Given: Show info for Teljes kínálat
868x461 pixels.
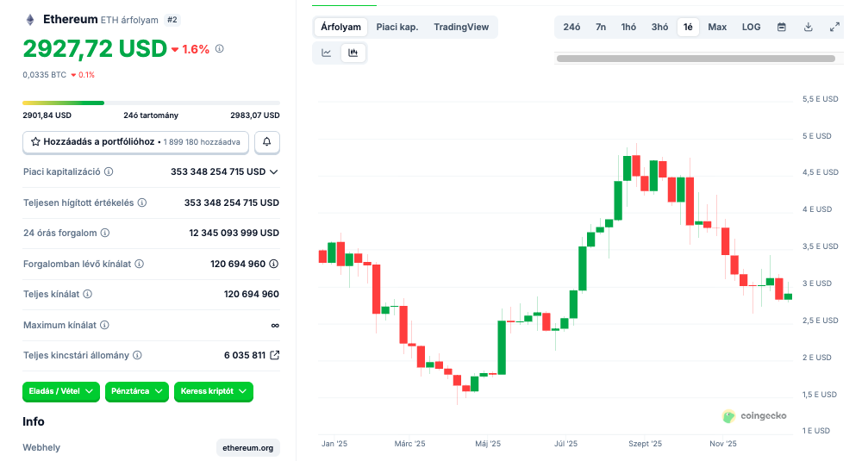Looking at the screenshot, I should pyautogui.click(x=87, y=294).
